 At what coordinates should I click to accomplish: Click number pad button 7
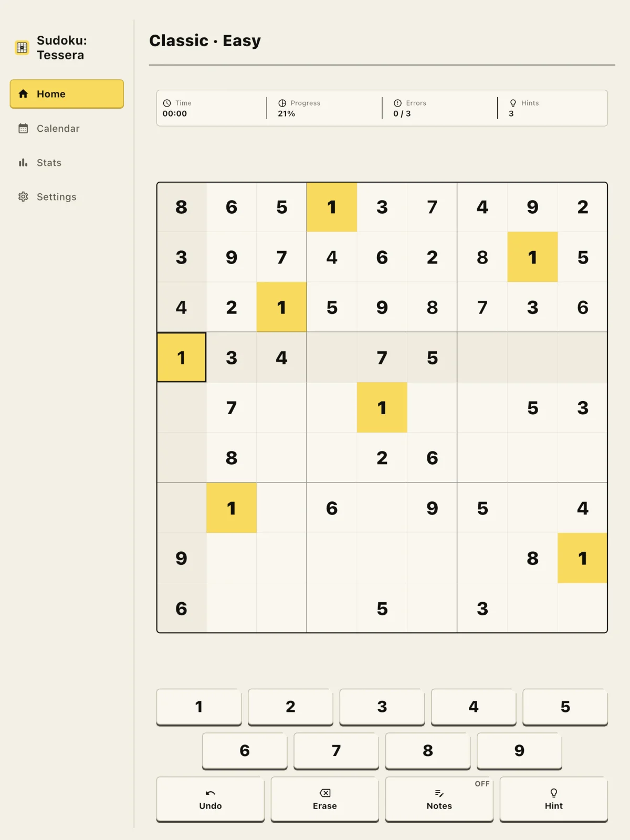337,751
